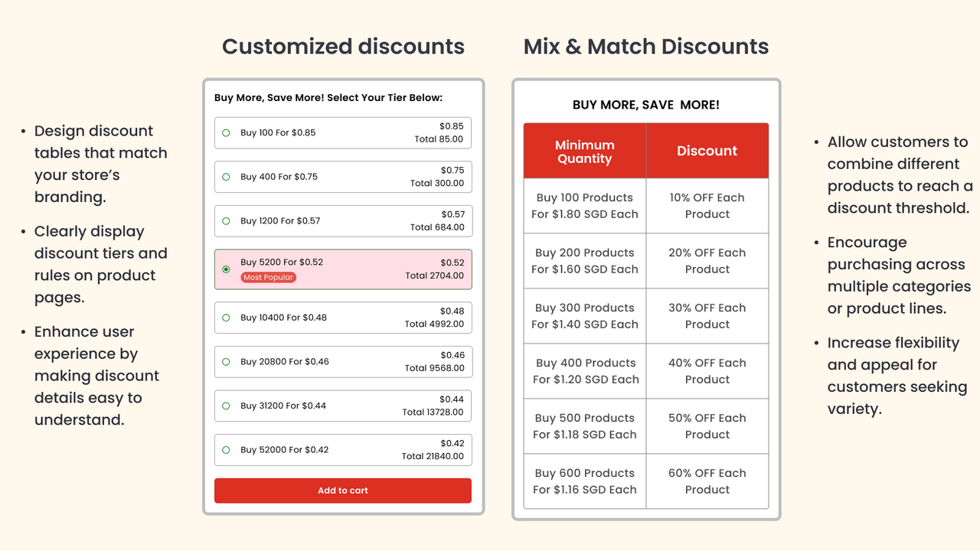The height and width of the screenshot is (551, 980).
Task: Select the Most Popular 5200 tier
Action: tap(343, 269)
